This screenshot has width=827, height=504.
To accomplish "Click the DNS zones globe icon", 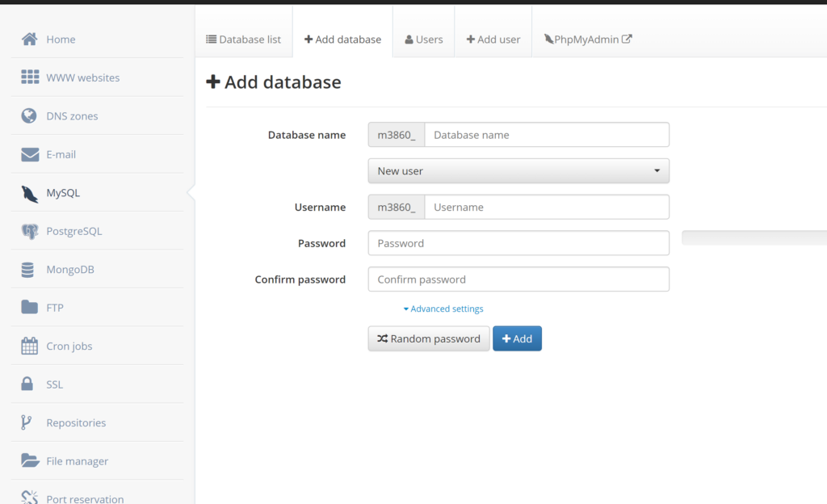I will [x=30, y=115].
